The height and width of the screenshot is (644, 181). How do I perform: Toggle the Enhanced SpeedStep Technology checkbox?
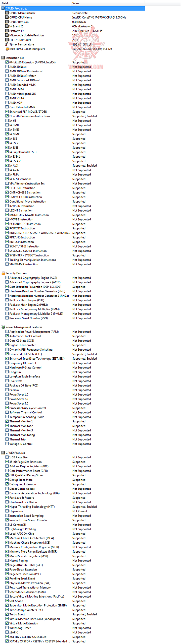[x=7, y=359]
